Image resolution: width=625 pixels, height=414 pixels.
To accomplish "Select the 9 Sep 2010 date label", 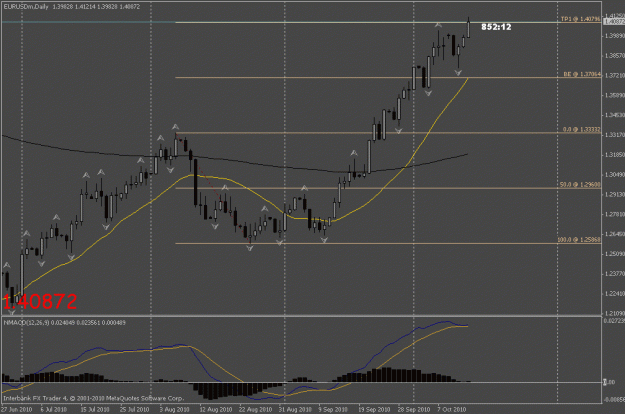I will [x=333, y=409].
